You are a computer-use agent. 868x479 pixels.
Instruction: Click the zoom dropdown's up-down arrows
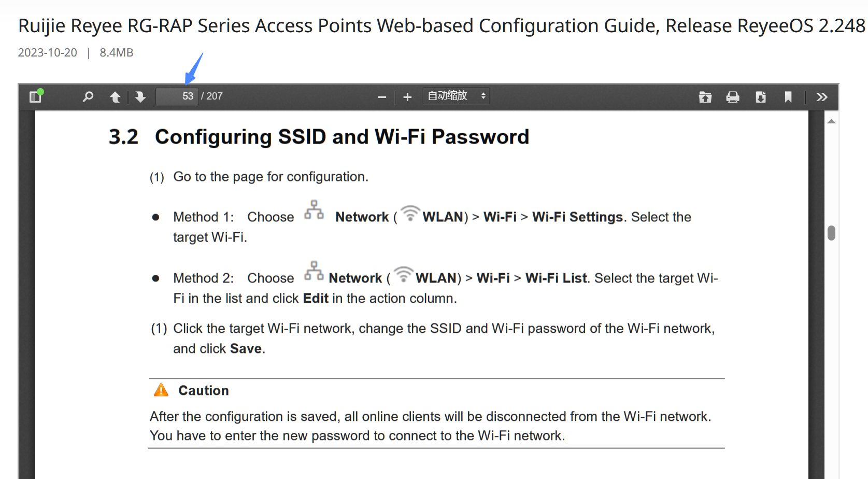point(483,96)
